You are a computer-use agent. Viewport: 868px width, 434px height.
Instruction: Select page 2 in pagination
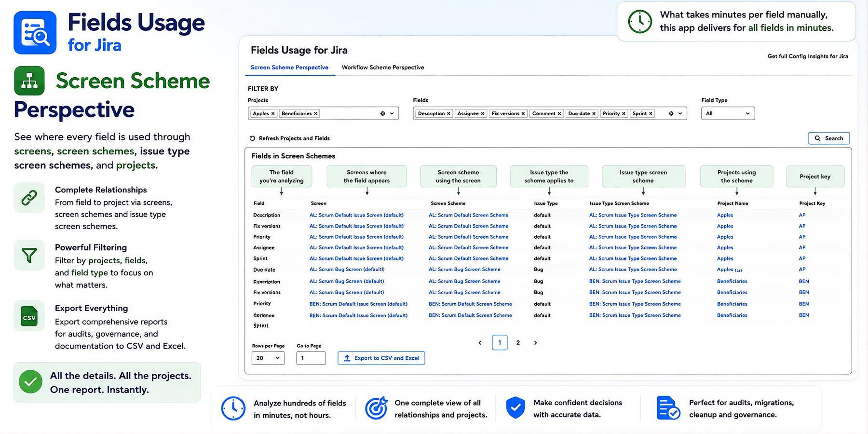[x=518, y=343]
